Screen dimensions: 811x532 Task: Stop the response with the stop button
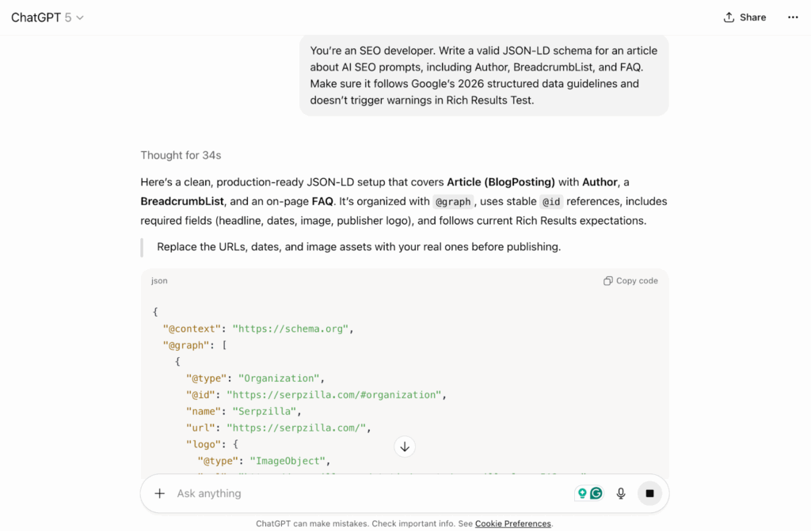click(x=649, y=493)
